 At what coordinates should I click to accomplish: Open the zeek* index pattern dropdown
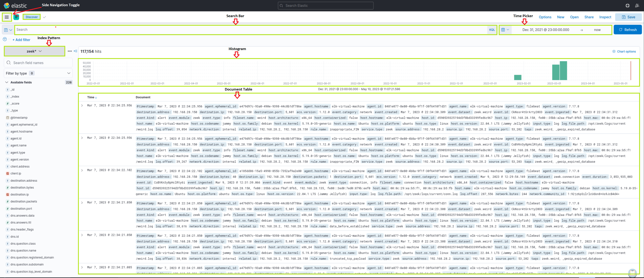[34, 51]
